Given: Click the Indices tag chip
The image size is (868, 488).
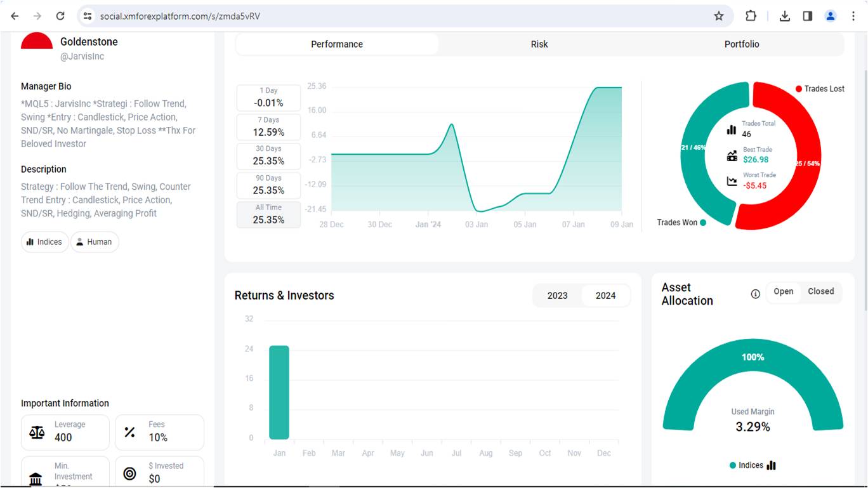Looking at the screenshot, I should pos(44,242).
